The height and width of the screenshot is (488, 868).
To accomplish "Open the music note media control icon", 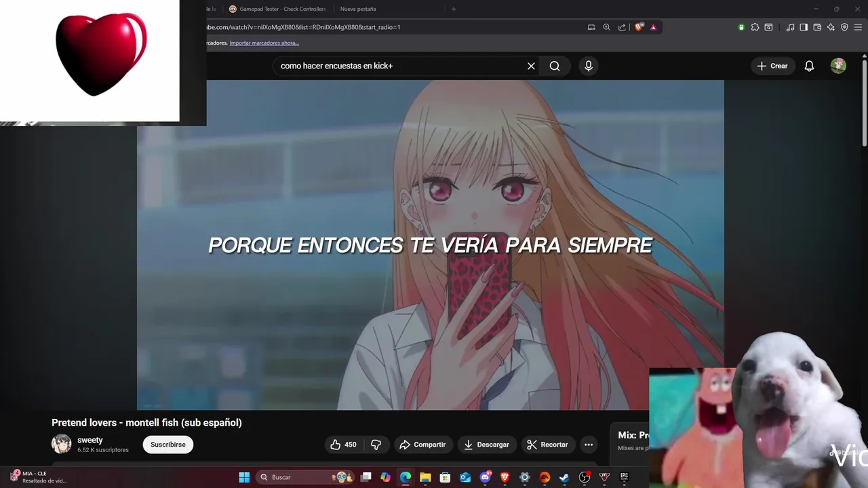I will click(790, 27).
